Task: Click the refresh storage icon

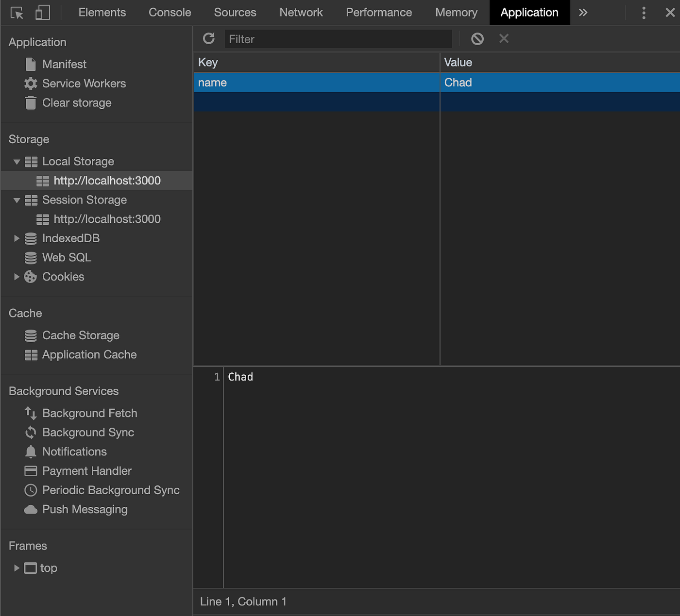Action: (209, 39)
